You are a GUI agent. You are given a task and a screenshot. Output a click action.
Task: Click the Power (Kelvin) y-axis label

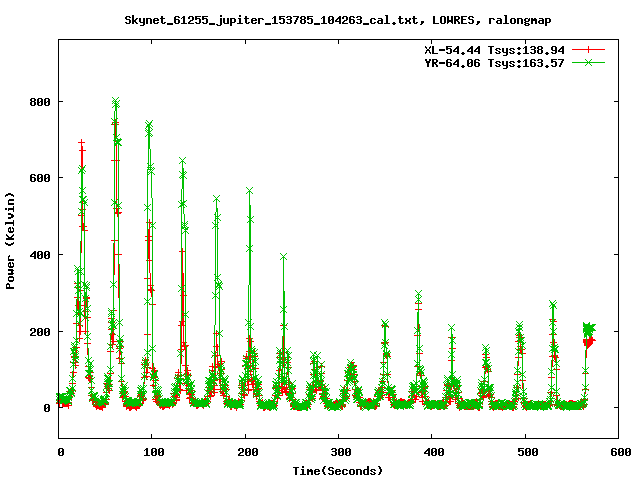pos(10,241)
